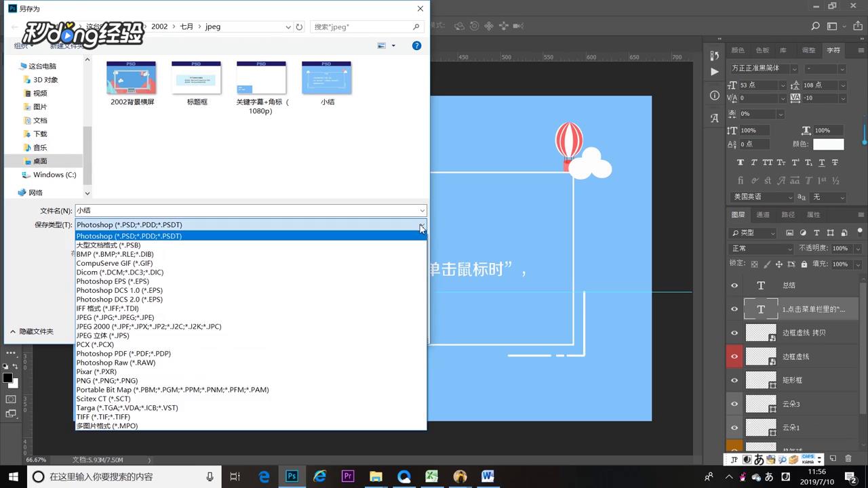This screenshot has height=488, width=868.
Task: Switch to the 通道 tab
Action: pos(763,215)
